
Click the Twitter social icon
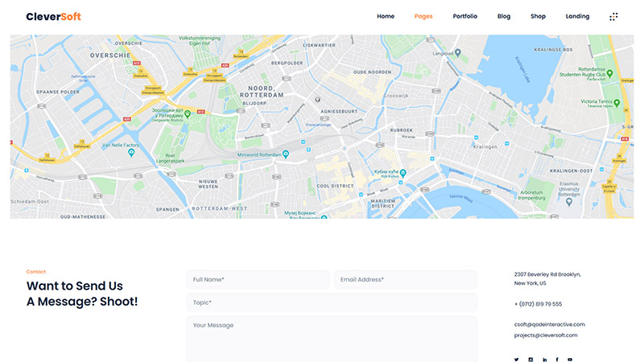[x=517, y=359]
